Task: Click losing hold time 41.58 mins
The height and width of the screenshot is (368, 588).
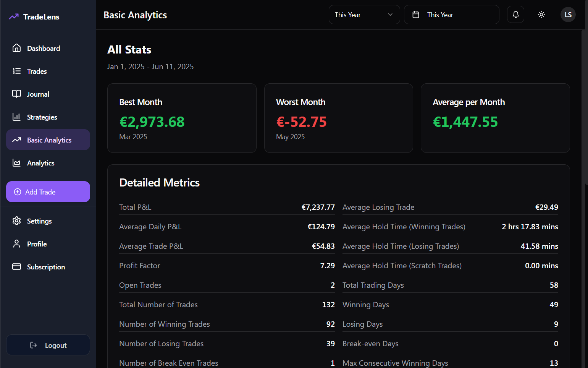Action: (540, 246)
